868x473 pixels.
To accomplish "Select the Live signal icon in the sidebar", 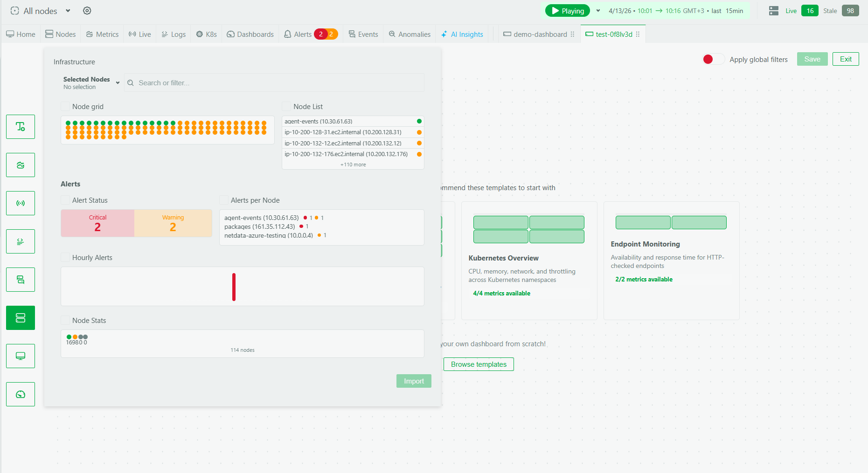I will [21, 203].
